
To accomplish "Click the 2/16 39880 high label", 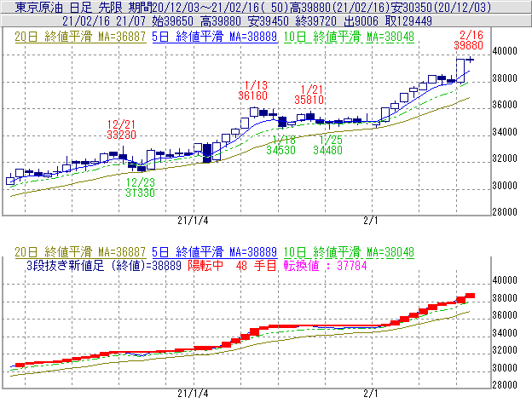I will (x=469, y=40).
